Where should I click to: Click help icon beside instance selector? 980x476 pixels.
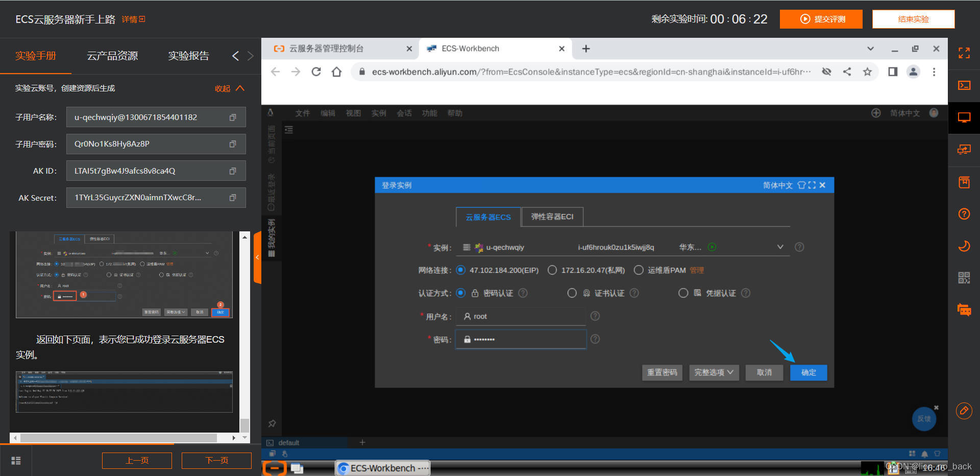click(x=799, y=247)
